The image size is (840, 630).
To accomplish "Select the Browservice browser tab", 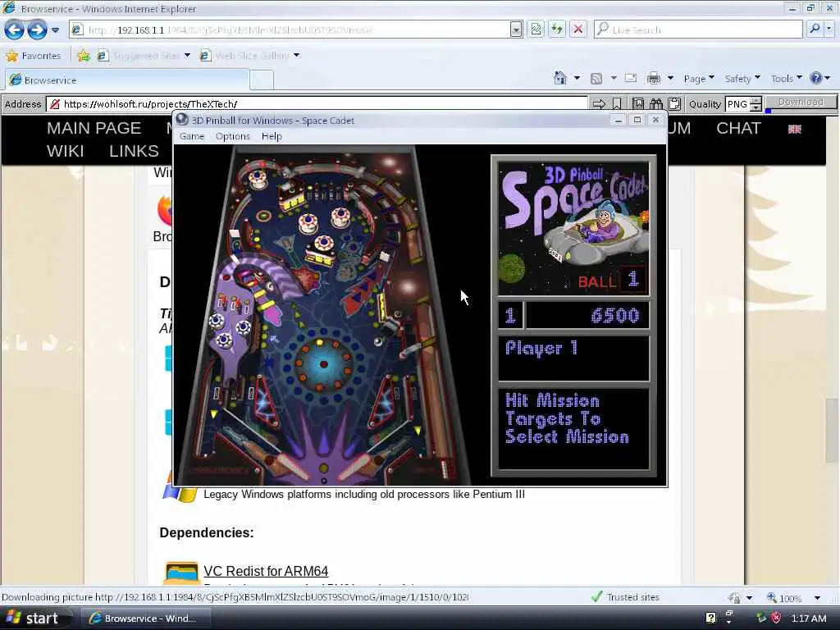I will tap(126, 80).
